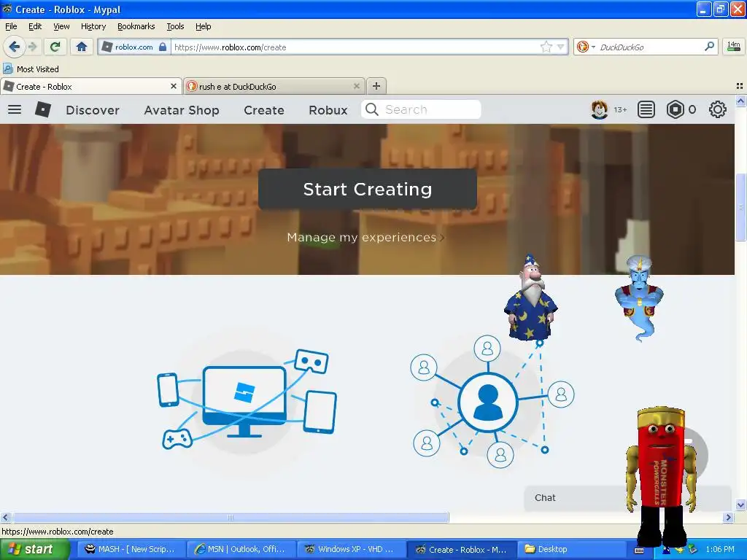
Task: Open the Chat panel header
Action: 627,498
